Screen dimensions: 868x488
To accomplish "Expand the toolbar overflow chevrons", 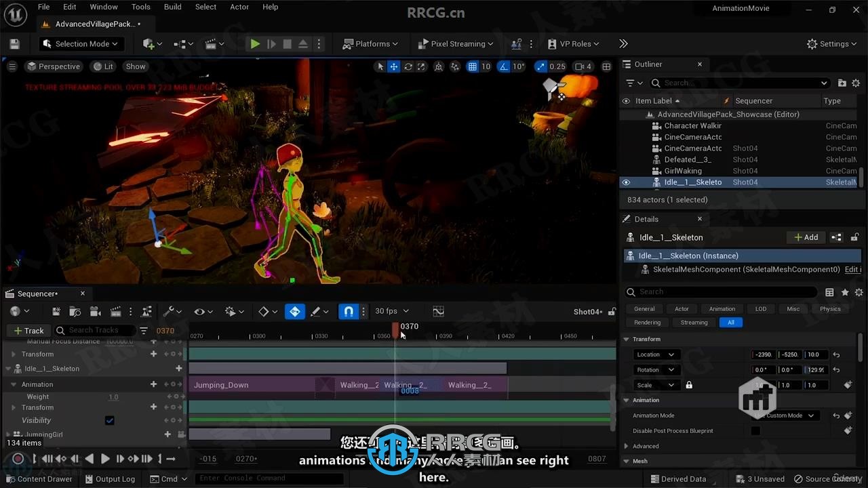I will pos(623,44).
